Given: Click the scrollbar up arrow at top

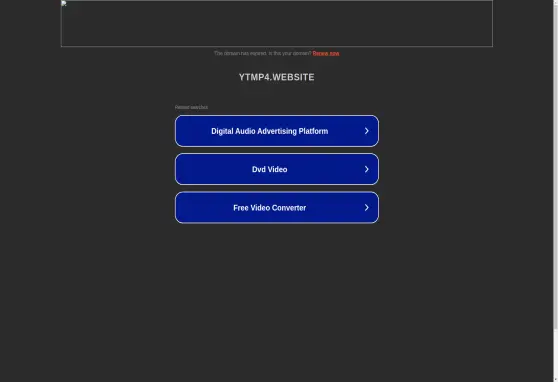Looking at the screenshot, I should click(556, 1).
